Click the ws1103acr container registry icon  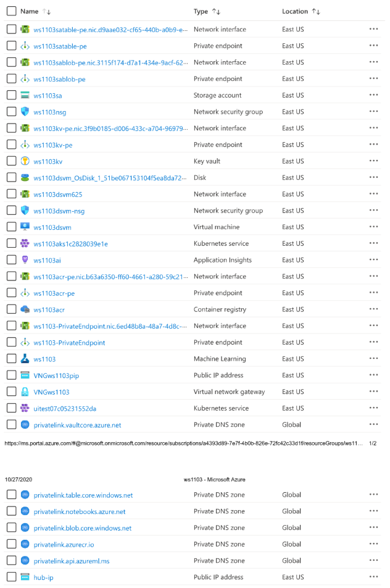(x=25, y=309)
